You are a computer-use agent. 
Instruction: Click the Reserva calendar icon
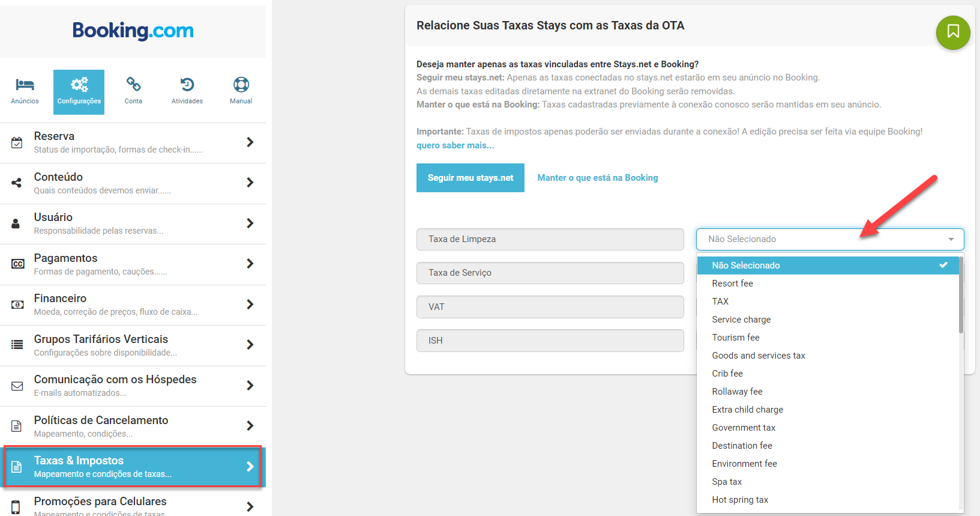17,142
